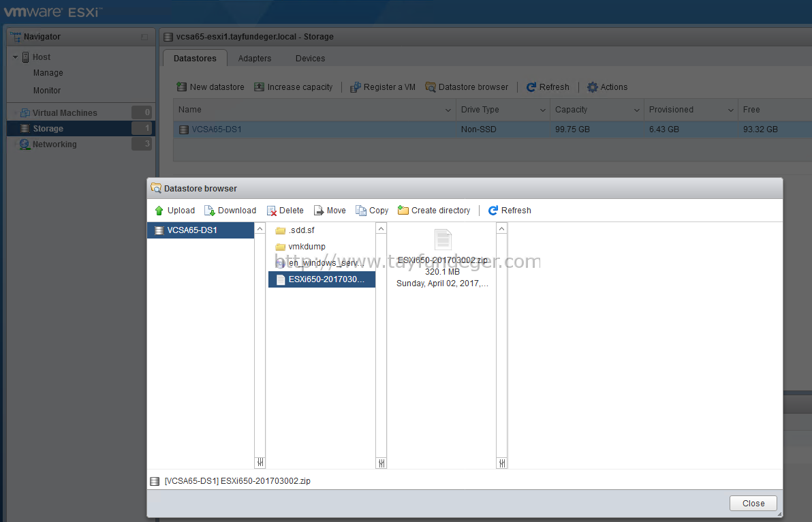Screen dimensions: 812x522
Task: Click Move in the Datastore browser toolbar
Action: pos(330,211)
